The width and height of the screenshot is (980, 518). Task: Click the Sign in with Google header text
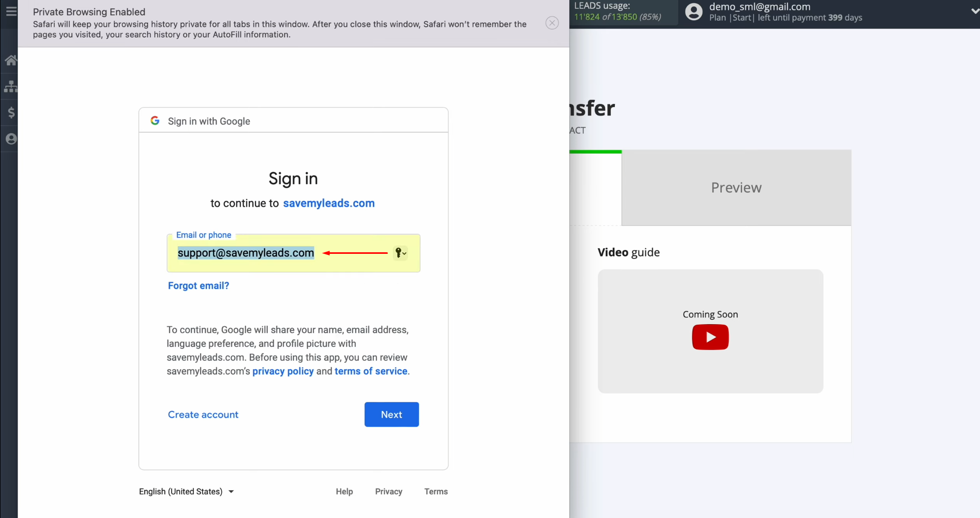coord(209,121)
